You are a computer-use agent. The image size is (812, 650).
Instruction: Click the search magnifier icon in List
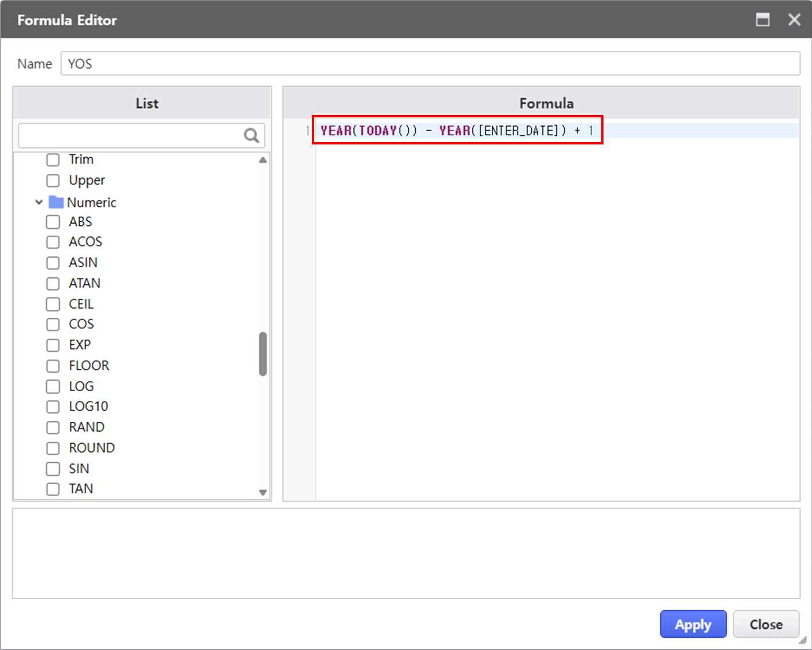pyautogui.click(x=251, y=136)
